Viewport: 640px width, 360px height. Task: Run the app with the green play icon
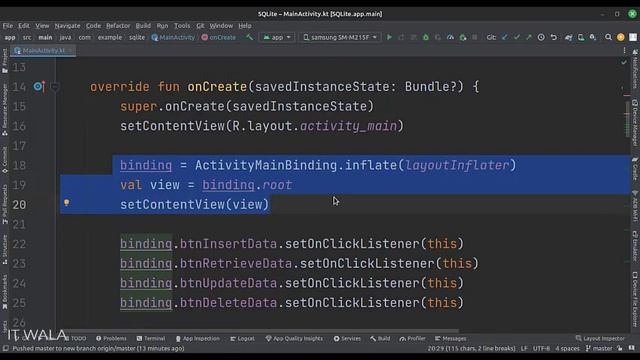(389, 37)
